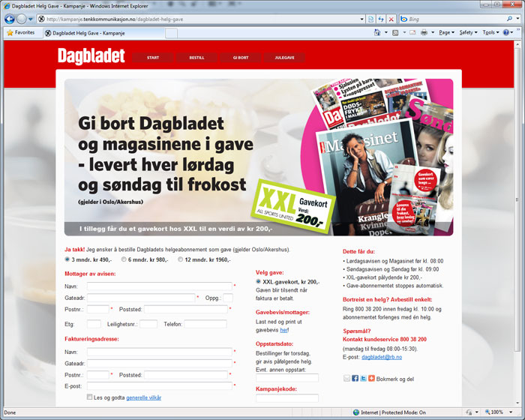Image resolution: width=525 pixels, height=420 pixels.
Task: Click the Kampanjekode input field
Action: (287, 398)
